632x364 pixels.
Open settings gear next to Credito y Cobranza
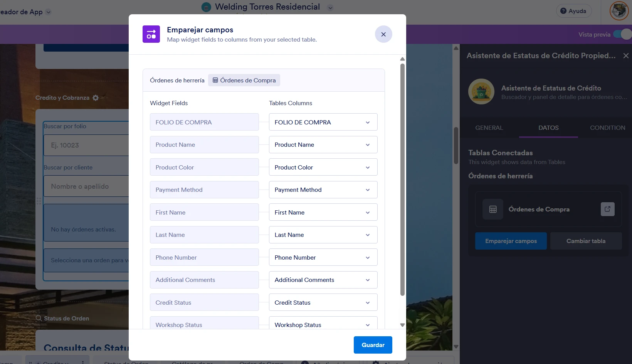[95, 97]
